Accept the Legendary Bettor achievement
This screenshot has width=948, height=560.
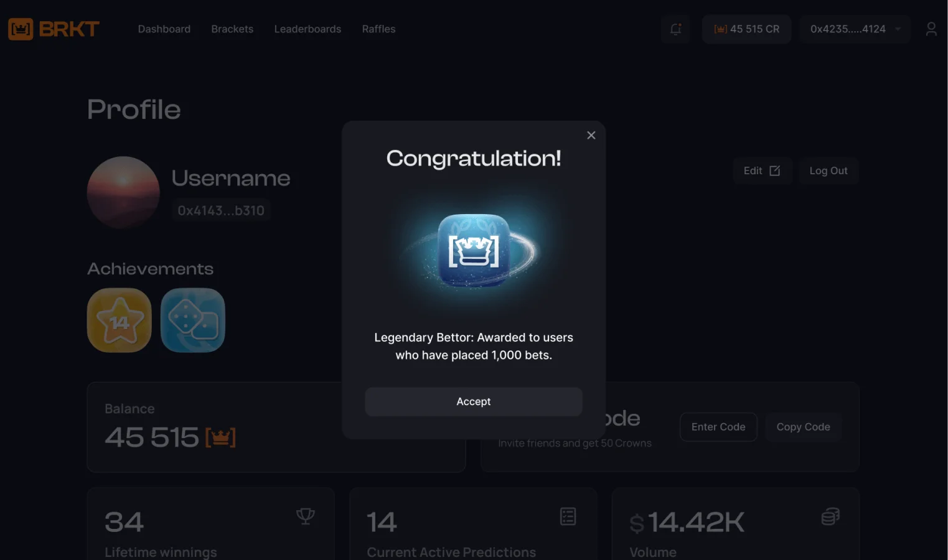(474, 402)
